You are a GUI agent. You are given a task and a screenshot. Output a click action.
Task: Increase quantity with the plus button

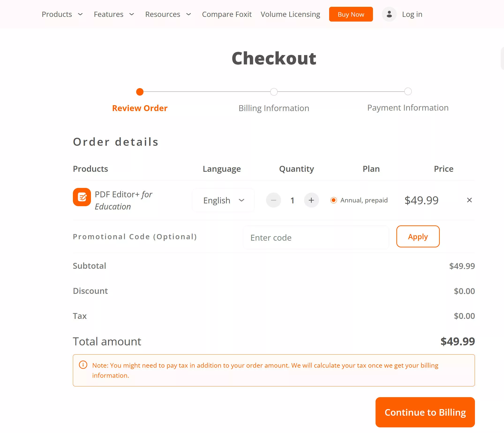311,200
